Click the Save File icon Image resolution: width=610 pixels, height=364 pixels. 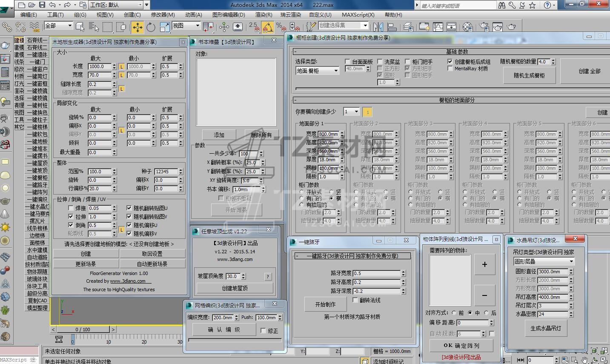coord(42,5)
